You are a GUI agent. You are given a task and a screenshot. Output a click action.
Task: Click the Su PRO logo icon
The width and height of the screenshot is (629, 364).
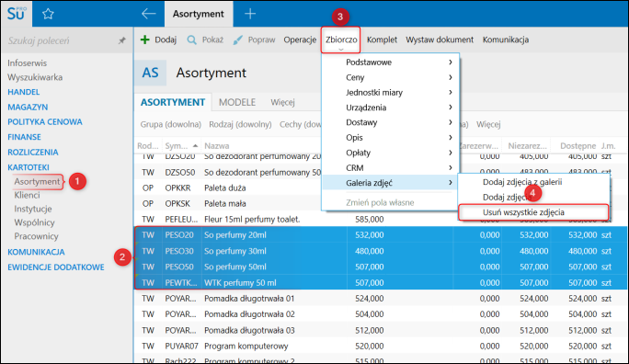click(17, 14)
